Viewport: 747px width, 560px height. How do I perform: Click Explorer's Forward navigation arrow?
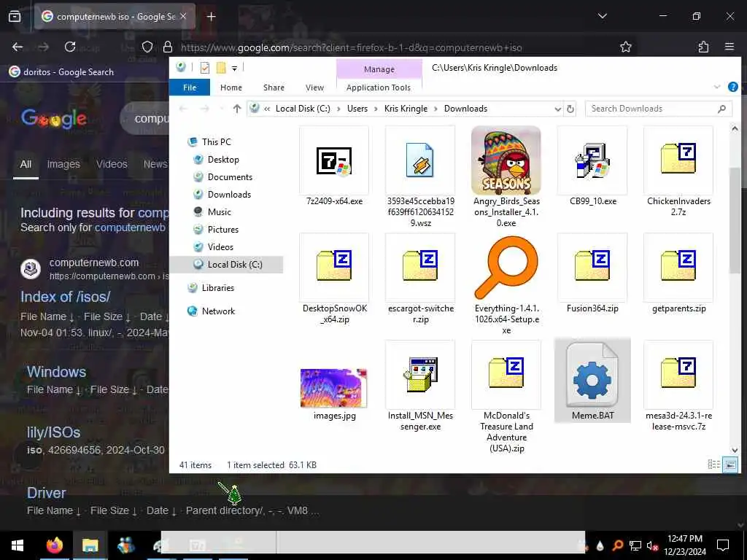pyautogui.click(x=204, y=109)
